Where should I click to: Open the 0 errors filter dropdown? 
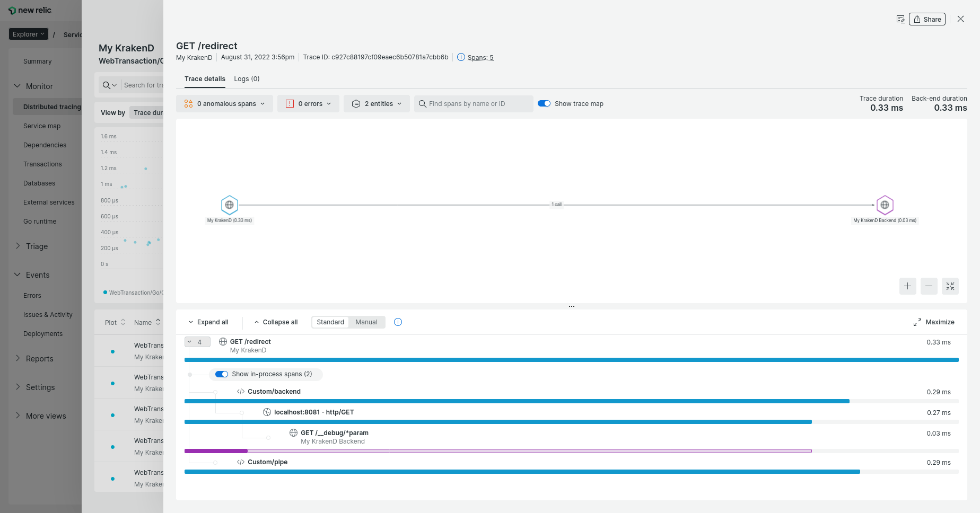pos(308,104)
